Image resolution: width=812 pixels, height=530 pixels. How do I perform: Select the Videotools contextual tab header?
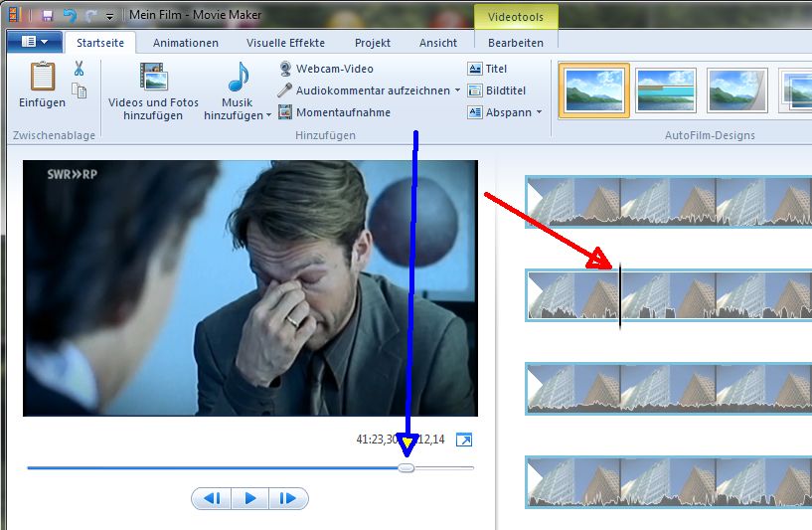pyautogui.click(x=516, y=17)
